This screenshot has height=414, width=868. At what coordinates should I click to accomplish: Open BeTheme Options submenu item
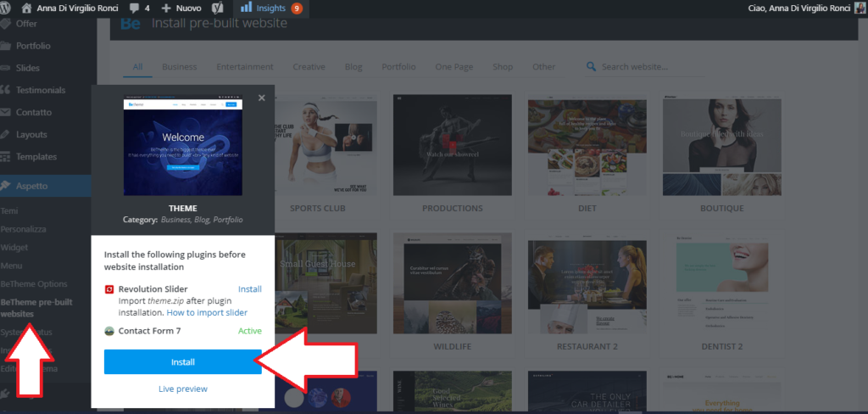point(34,283)
